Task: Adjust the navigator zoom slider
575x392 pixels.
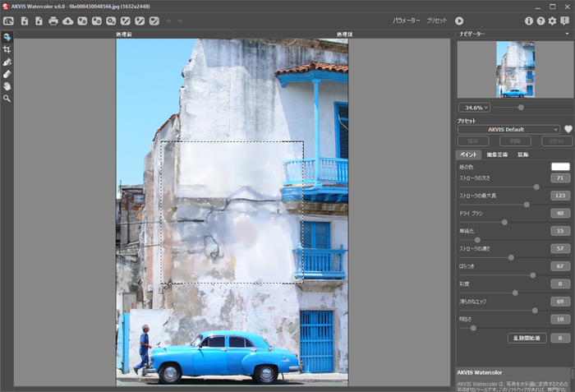Action: click(532, 108)
